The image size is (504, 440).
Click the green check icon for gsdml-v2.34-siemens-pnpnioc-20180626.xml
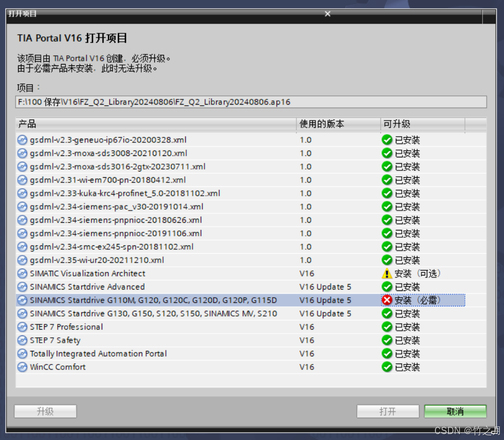click(387, 220)
